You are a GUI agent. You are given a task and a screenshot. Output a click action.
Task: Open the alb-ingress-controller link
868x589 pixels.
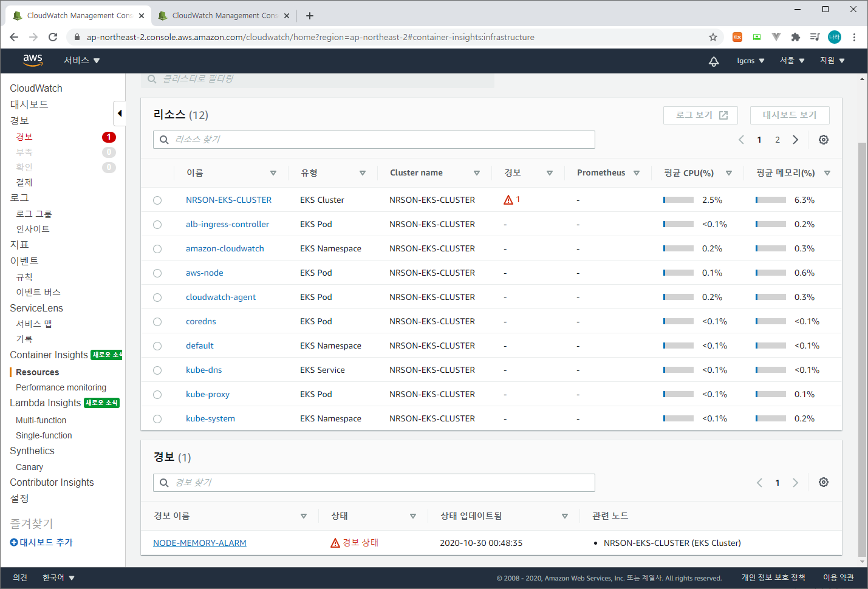click(227, 224)
